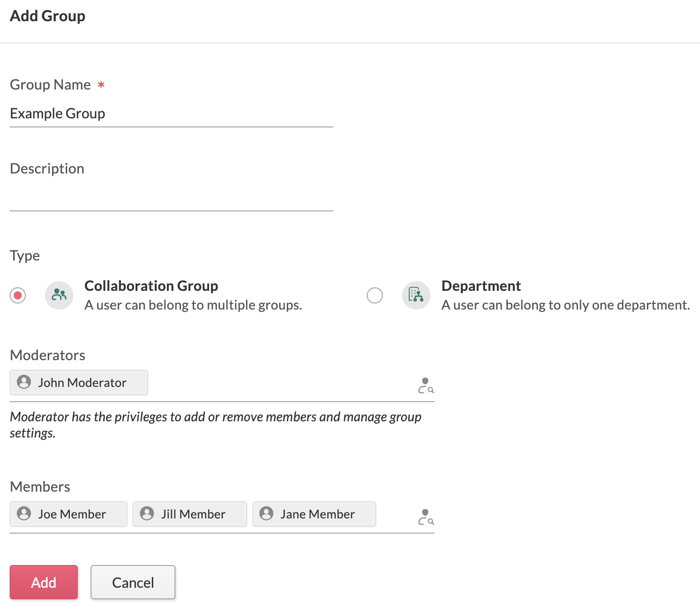This screenshot has width=700, height=609.
Task: Click the Cancel button
Action: [133, 582]
